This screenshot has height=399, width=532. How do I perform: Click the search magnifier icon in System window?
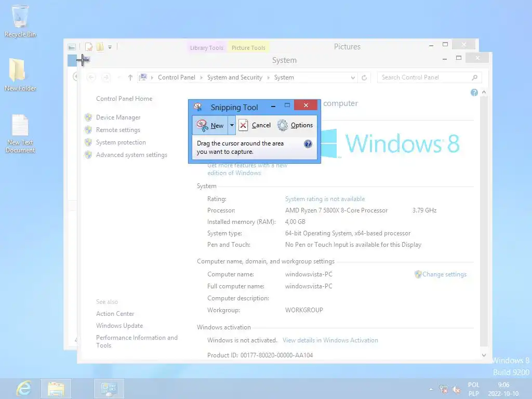click(x=475, y=78)
